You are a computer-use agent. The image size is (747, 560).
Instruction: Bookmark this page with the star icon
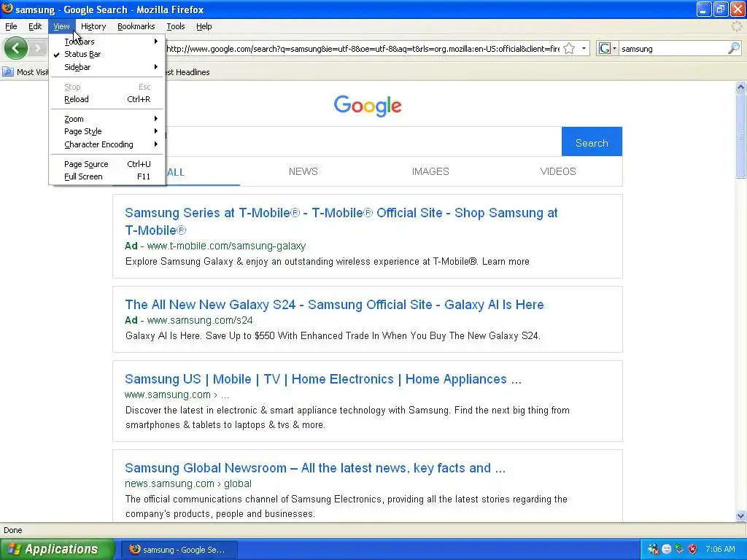[x=569, y=49]
